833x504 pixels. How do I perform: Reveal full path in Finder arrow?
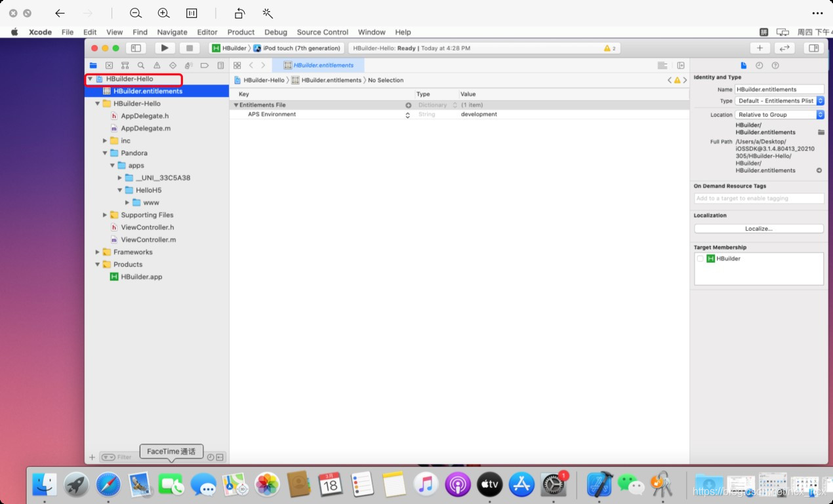(x=819, y=170)
